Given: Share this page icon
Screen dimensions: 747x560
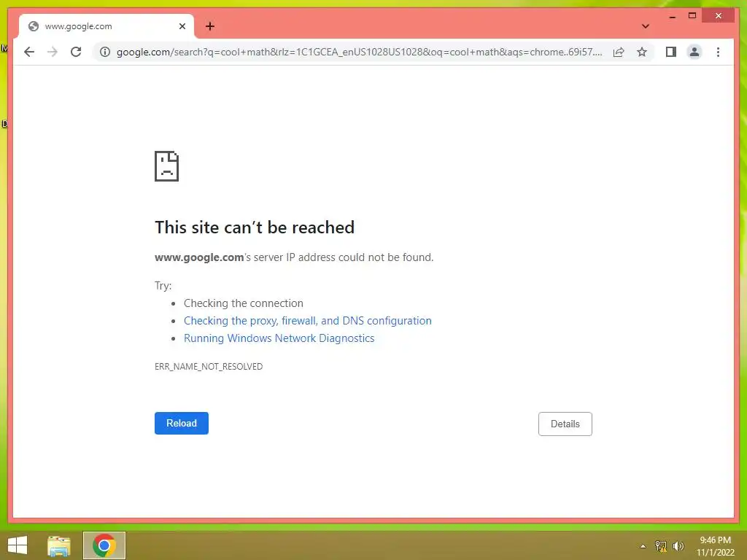Looking at the screenshot, I should click(619, 52).
